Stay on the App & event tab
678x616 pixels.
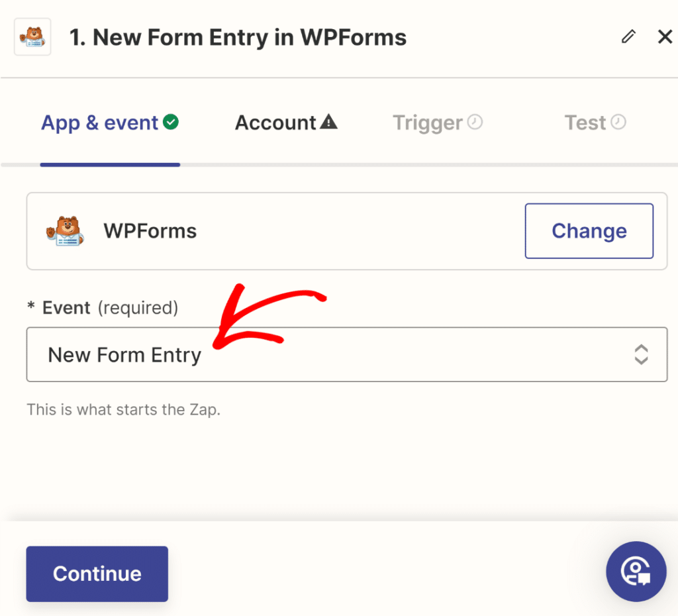tap(100, 123)
